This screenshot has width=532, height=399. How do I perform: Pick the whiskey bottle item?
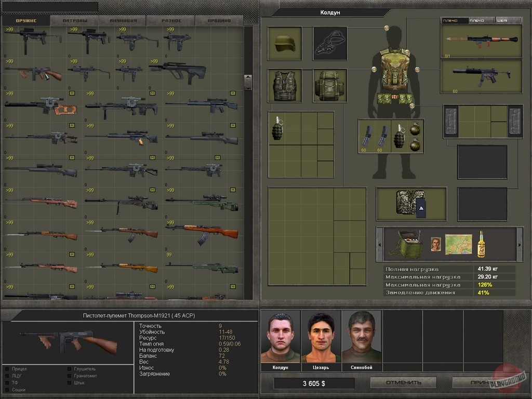[481, 244]
